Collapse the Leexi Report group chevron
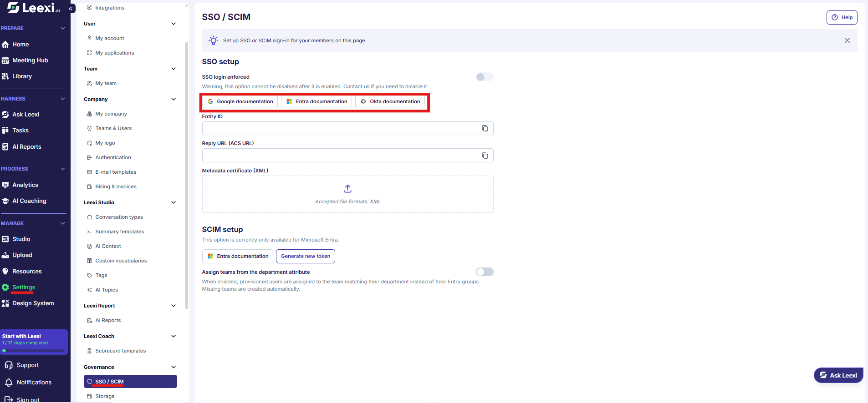The height and width of the screenshot is (403, 868). click(174, 306)
